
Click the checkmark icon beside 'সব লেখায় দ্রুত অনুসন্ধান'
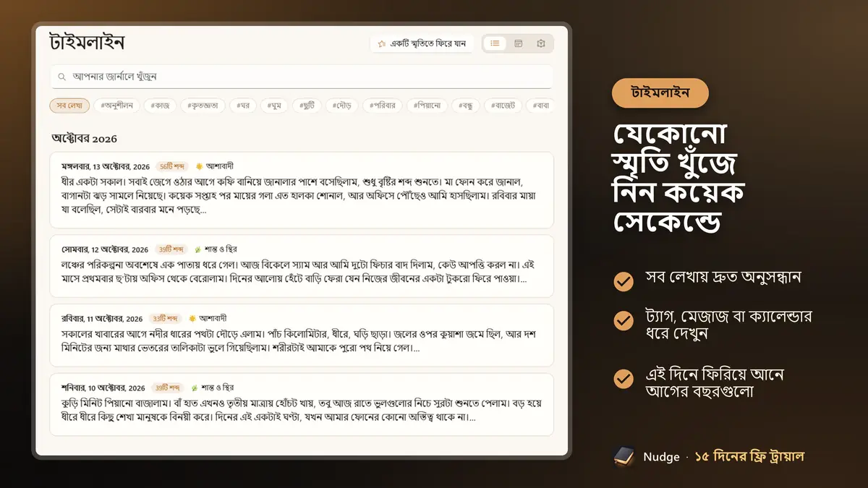coord(623,281)
